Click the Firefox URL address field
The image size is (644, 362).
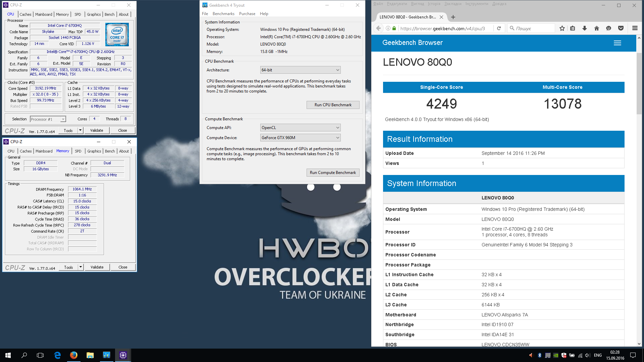coord(445,28)
